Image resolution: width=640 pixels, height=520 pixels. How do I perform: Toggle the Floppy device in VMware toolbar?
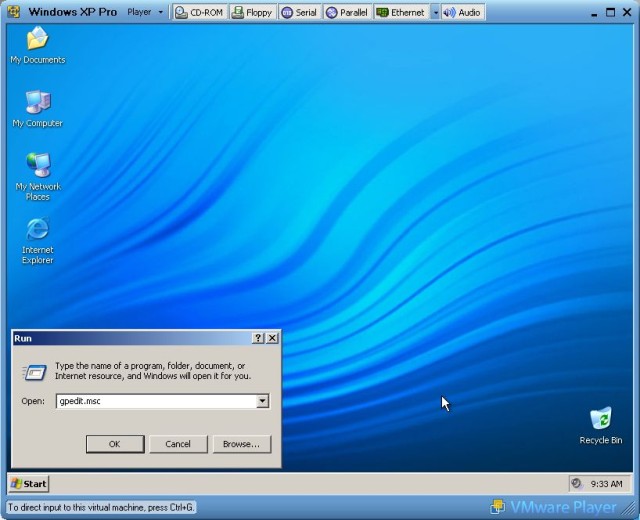pyautogui.click(x=252, y=13)
